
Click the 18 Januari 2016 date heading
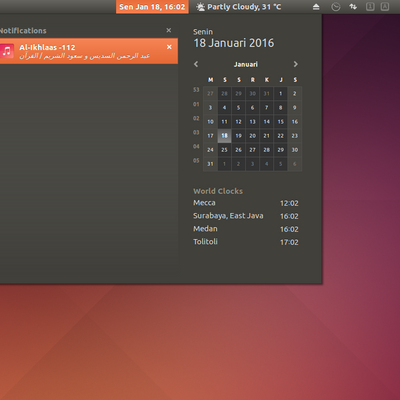point(234,43)
